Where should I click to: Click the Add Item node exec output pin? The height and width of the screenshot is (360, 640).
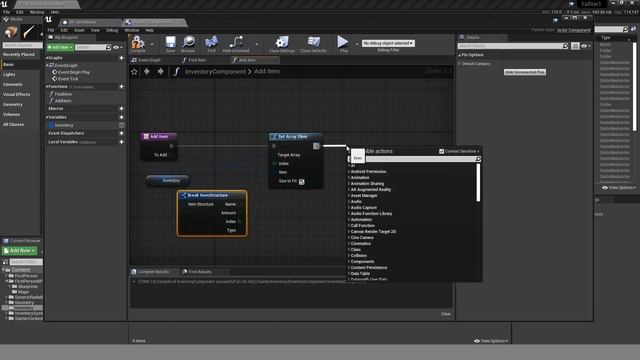[x=171, y=146]
